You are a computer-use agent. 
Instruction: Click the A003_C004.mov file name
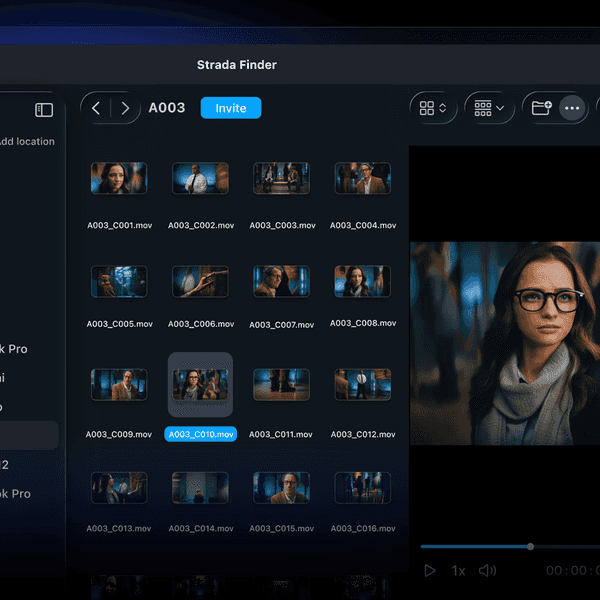(x=363, y=225)
